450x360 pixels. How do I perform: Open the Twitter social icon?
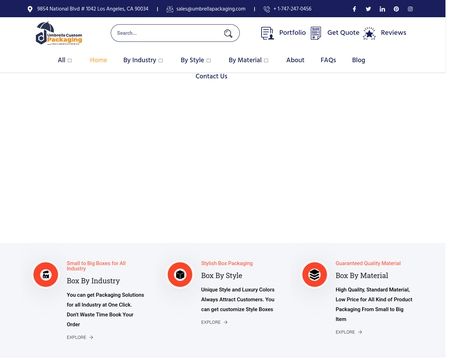[368, 9]
